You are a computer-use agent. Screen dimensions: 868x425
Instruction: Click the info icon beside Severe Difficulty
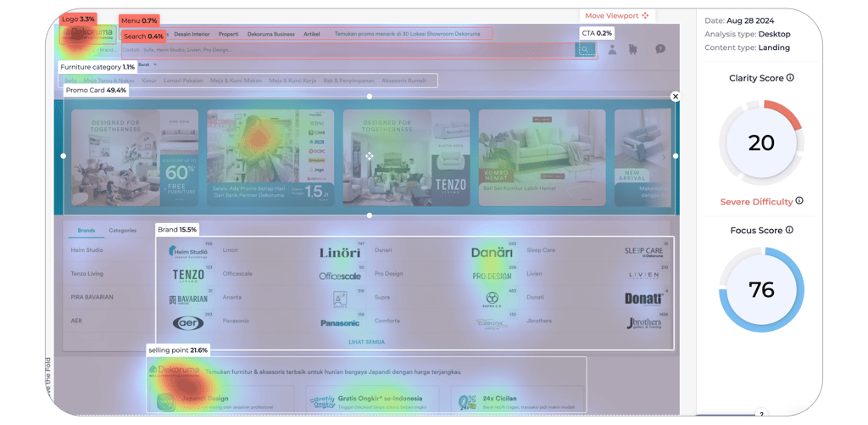[x=799, y=200]
